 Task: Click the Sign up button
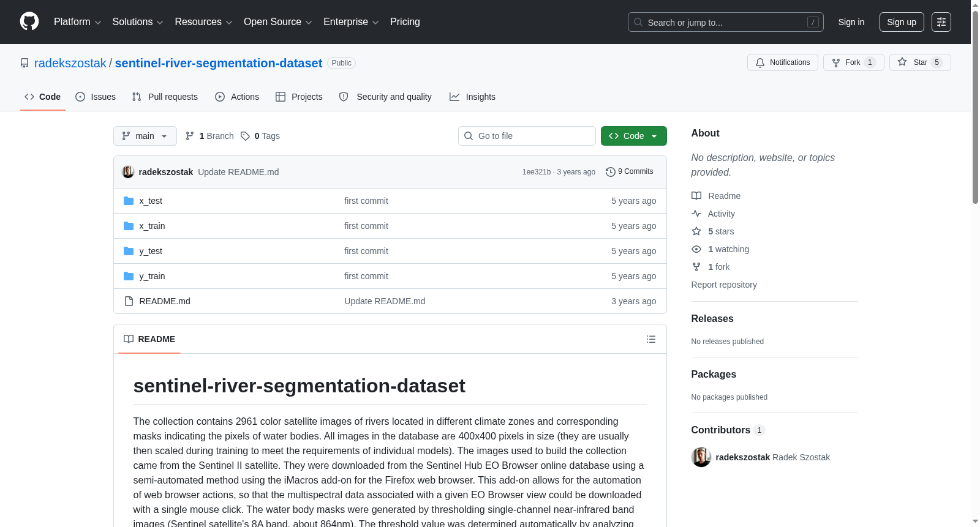coord(902,22)
